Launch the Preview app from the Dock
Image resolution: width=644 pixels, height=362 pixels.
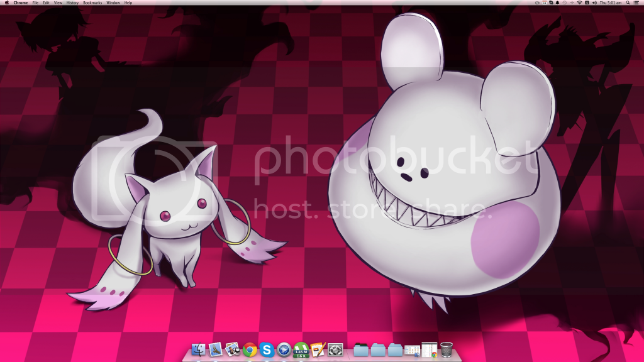[x=233, y=349]
